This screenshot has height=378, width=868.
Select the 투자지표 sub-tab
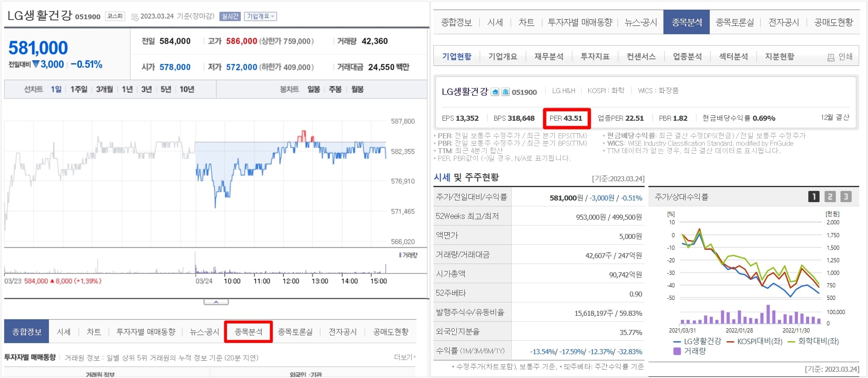pos(595,56)
